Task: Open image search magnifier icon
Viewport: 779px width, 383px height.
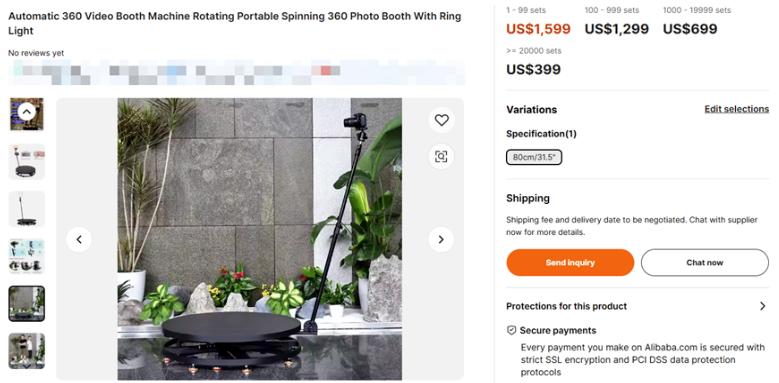Action: click(x=441, y=157)
